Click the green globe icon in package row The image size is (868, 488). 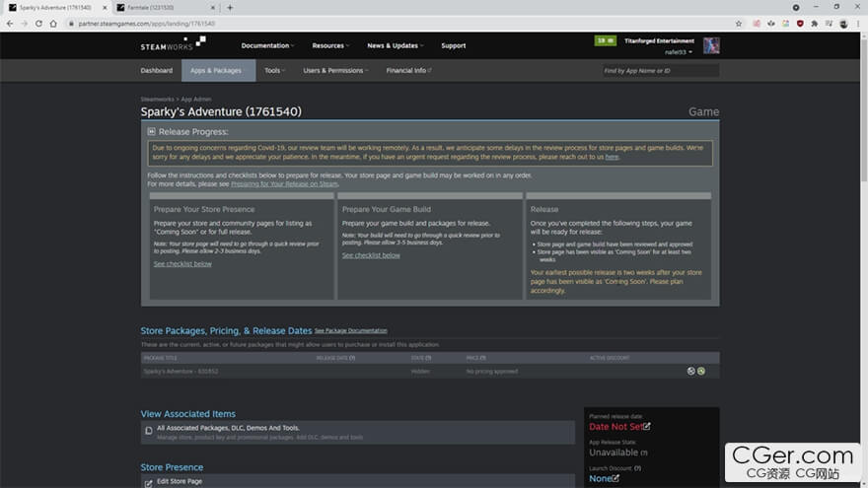[701, 372]
